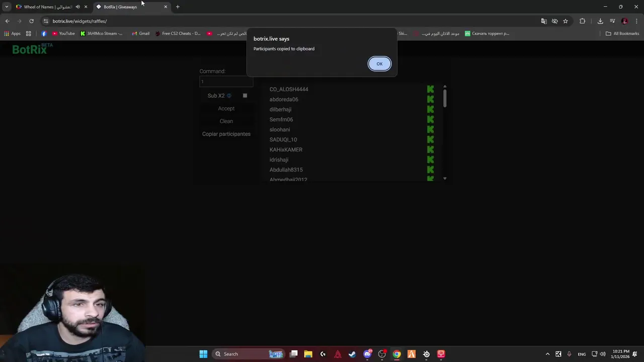Image resolution: width=644 pixels, height=362 pixels.
Task: Click the Accept button
Action: [226, 109]
